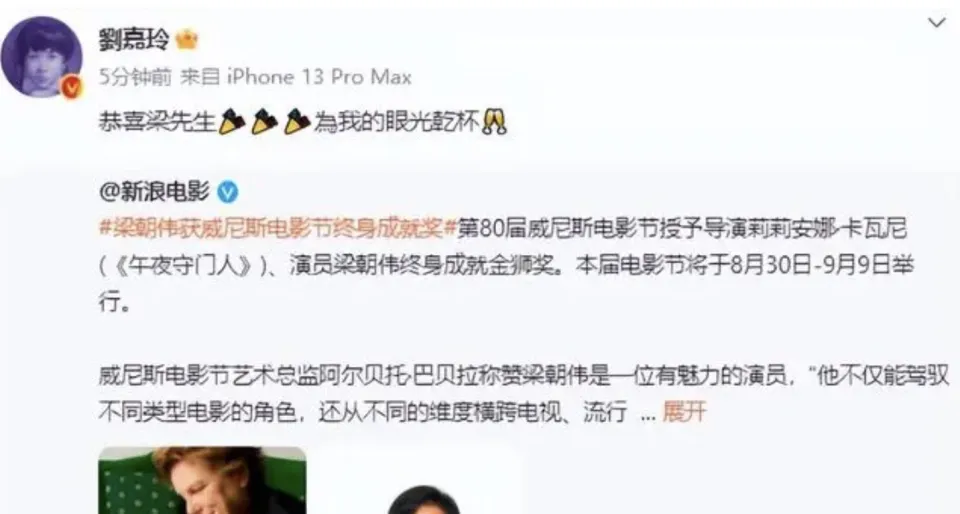
Task: Click the third party popper emoji
Action: click(x=297, y=122)
